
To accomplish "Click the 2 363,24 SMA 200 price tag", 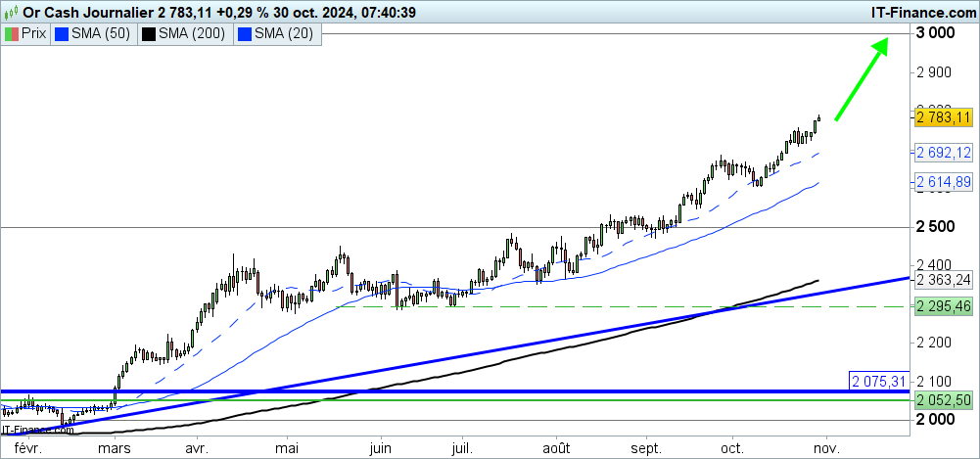I will 943,279.
